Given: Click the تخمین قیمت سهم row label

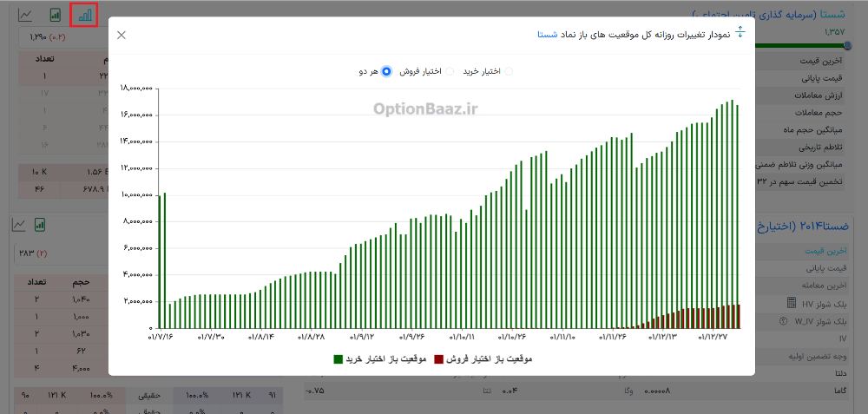Looking at the screenshot, I should pyautogui.click(x=800, y=182).
